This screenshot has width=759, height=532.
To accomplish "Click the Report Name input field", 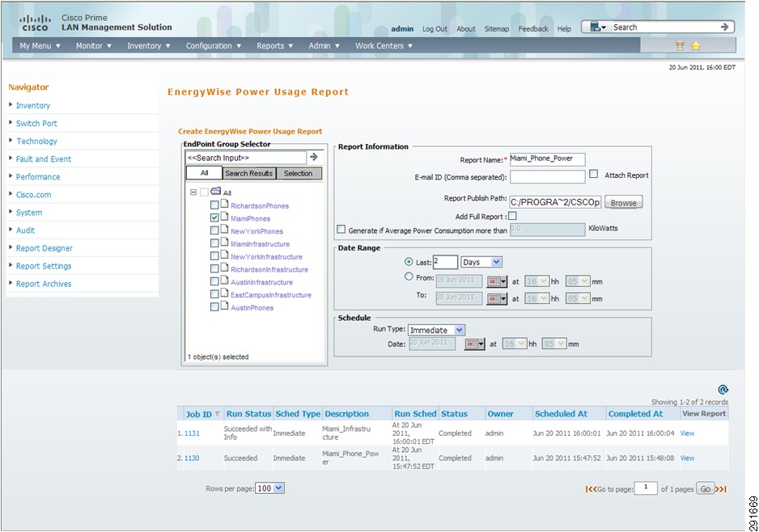I will tap(548, 159).
